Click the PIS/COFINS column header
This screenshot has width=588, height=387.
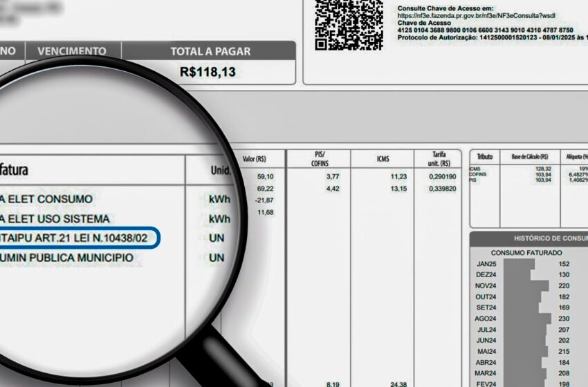[x=319, y=159]
